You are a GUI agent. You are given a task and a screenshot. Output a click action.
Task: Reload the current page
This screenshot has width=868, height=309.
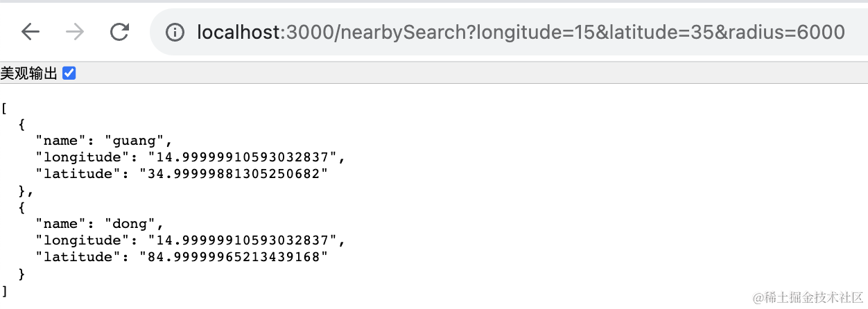pyautogui.click(x=120, y=32)
